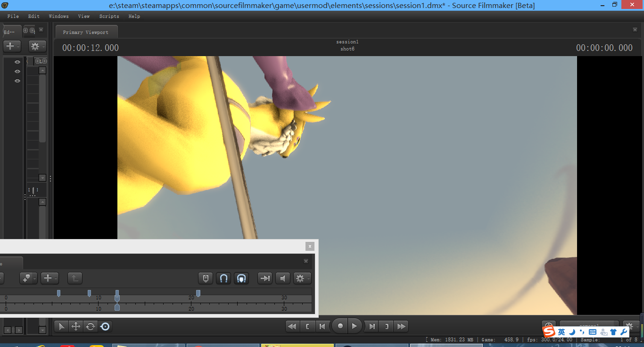This screenshot has height=347, width=644.
Task: Click the up arrow of the left panel scrollbar
Action: tap(42, 70)
